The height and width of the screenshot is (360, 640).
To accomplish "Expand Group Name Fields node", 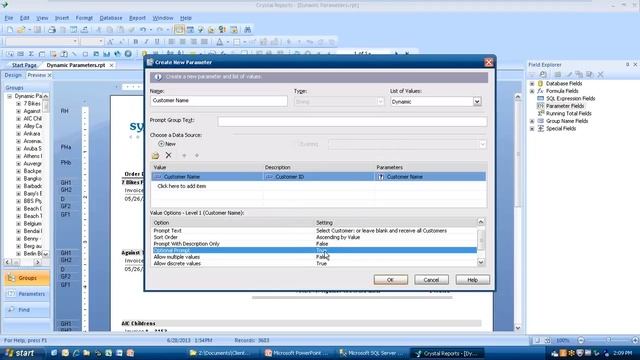I will tap(532, 121).
